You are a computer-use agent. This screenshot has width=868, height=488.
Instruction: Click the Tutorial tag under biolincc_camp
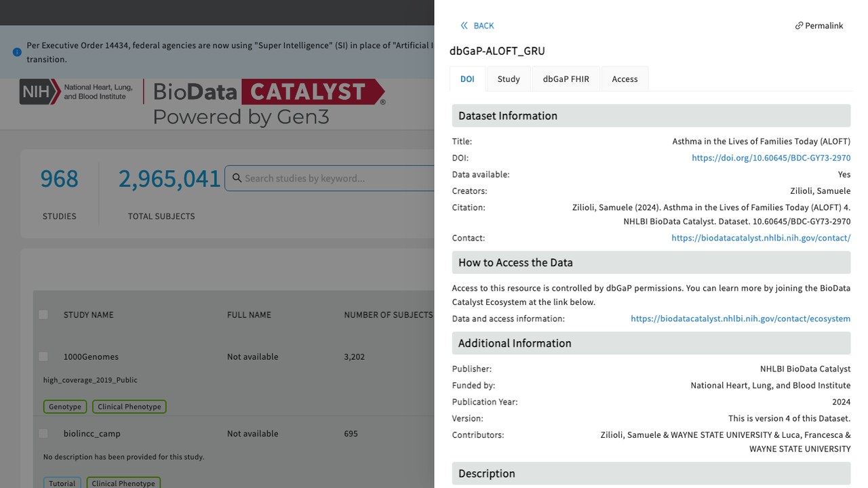62,483
